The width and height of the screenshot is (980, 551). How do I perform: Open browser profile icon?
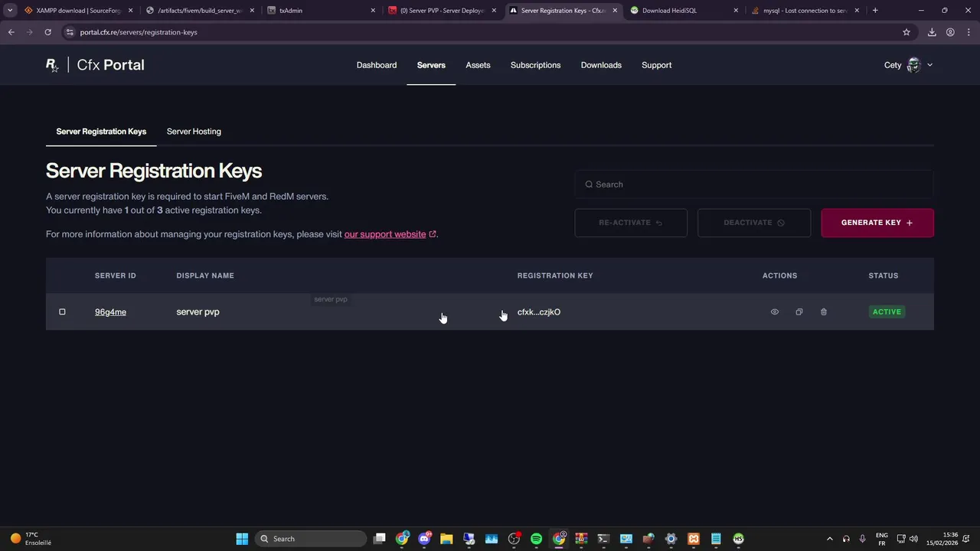click(950, 32)
